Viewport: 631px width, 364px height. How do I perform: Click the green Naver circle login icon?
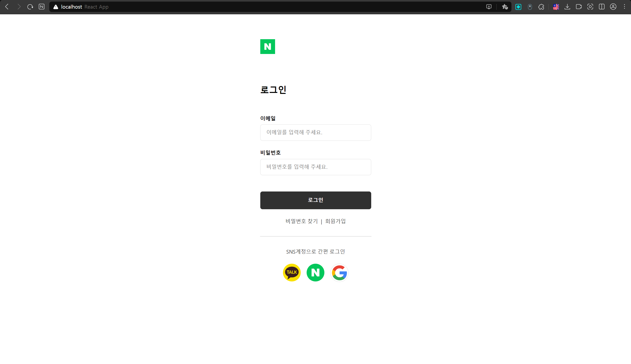tap(315, 273)
